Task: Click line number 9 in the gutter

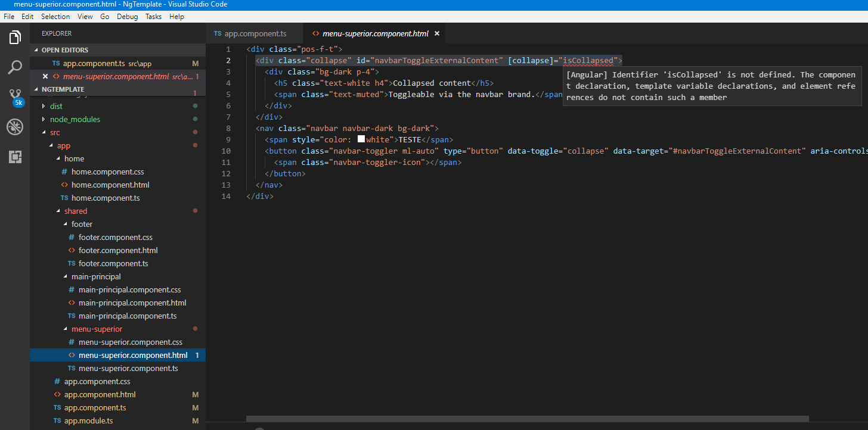Action: [x=228, y=139]
